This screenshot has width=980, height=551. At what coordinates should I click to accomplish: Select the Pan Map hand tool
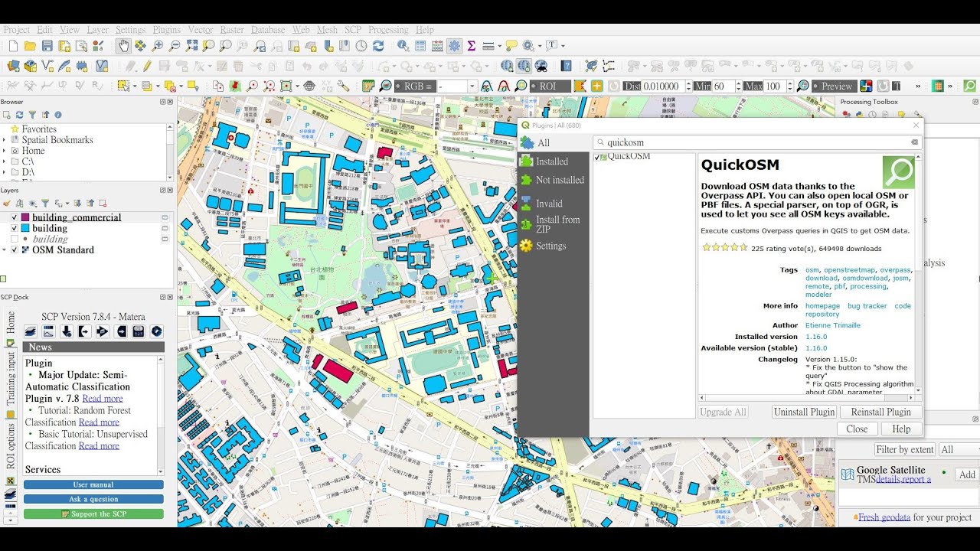[x=123, y=46]
